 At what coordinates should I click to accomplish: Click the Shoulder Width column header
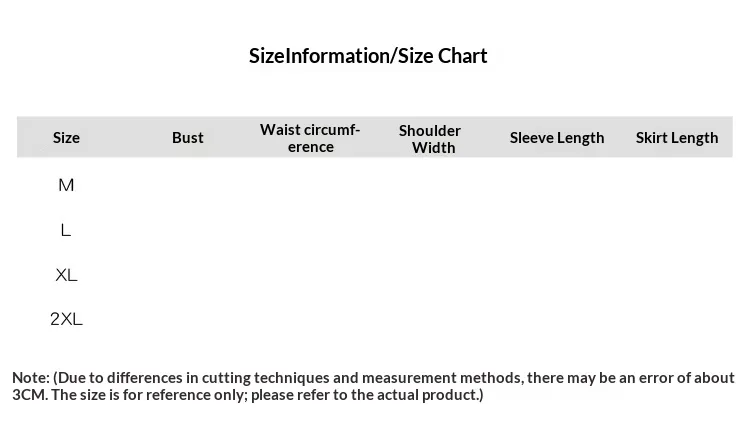pos(430,139)
